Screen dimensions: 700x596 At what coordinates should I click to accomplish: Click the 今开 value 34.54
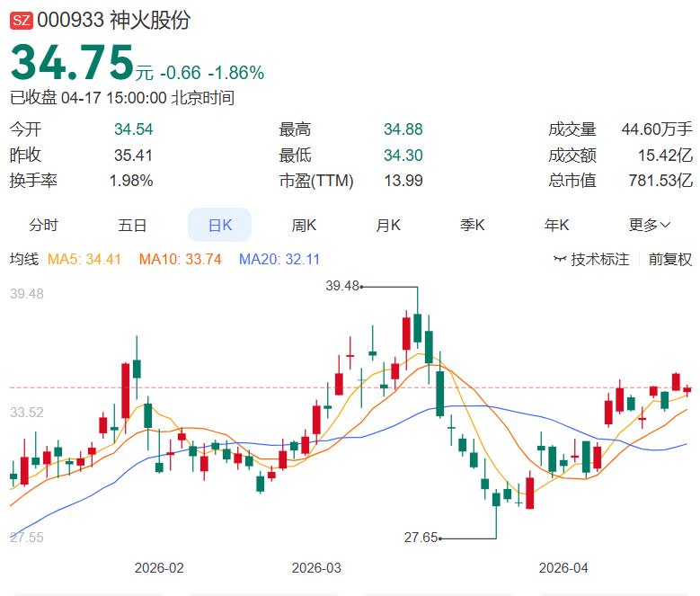[x=134, y=129]
